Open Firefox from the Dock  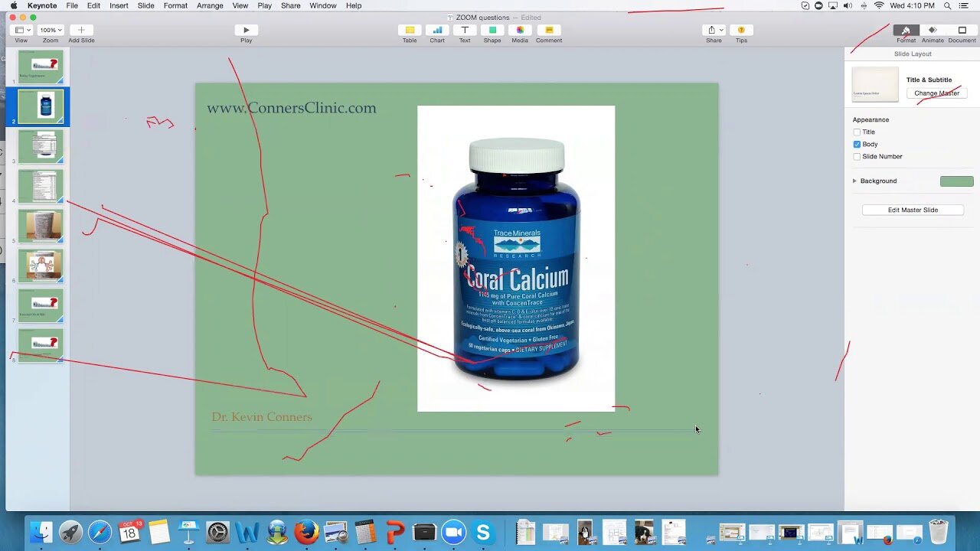(x=306, y=532)
